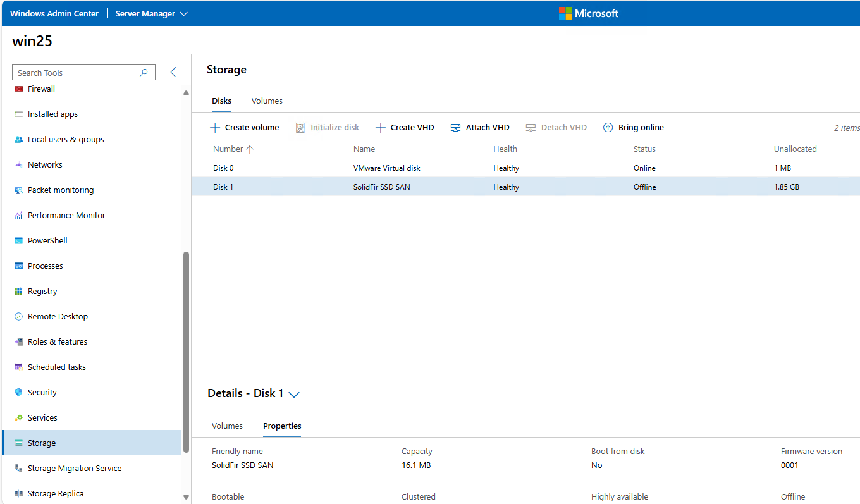
Task: Select the Disks tab
Action: click(221, 101)
